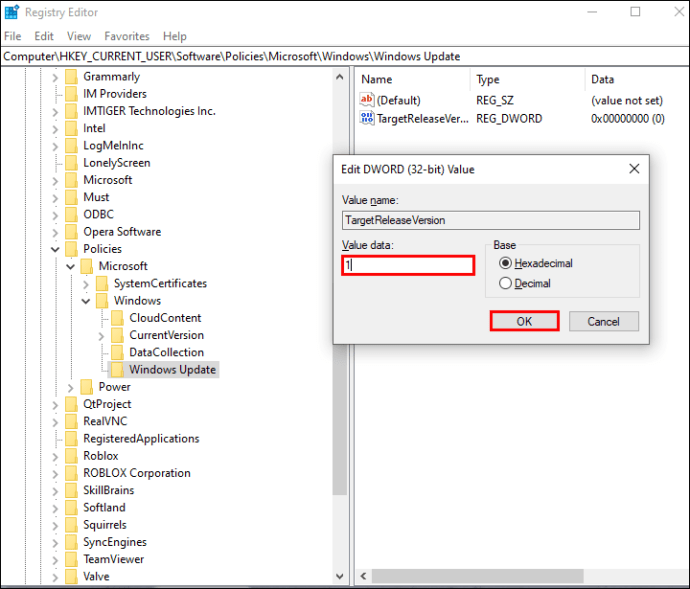Click the (Default) string value icon
Screen dimensions: 690x589
tap(367, 100)
